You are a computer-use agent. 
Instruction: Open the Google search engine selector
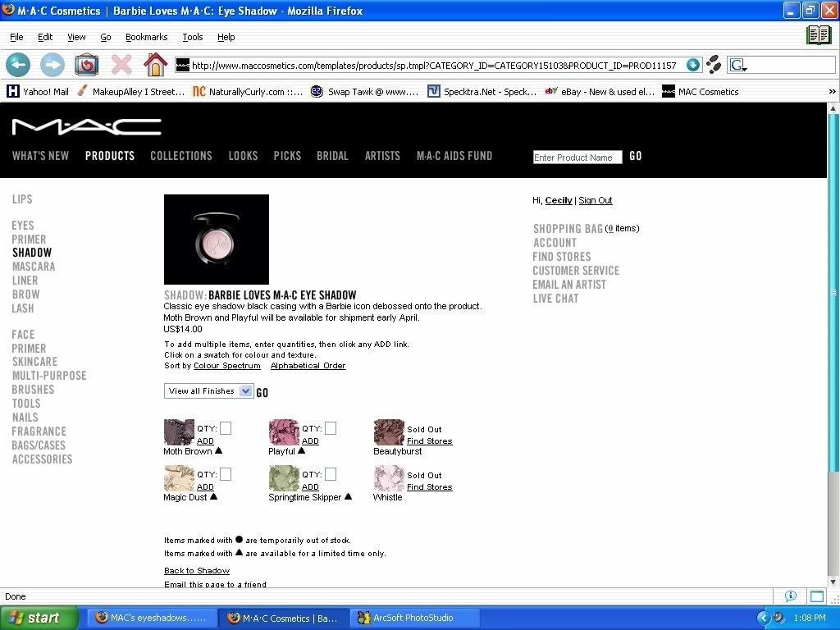[739, 66]
